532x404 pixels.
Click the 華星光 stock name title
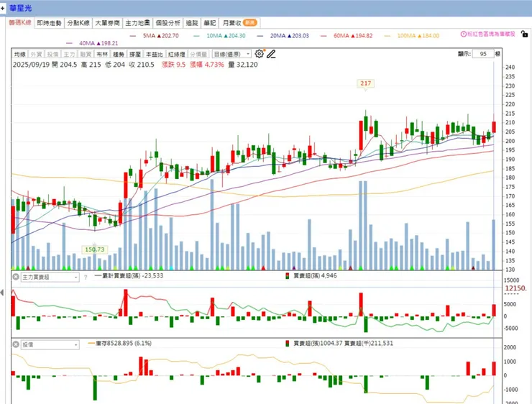(20, 8)
